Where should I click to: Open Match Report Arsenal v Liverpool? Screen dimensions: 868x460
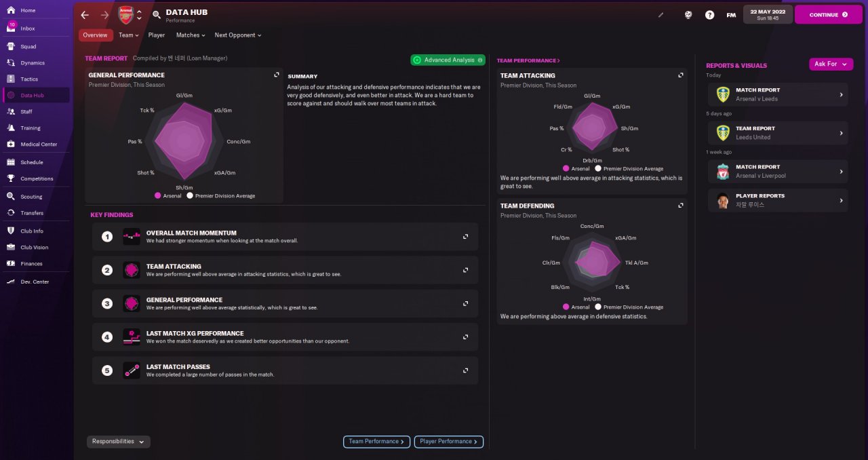pyautogui.click(x=778, y=171)
